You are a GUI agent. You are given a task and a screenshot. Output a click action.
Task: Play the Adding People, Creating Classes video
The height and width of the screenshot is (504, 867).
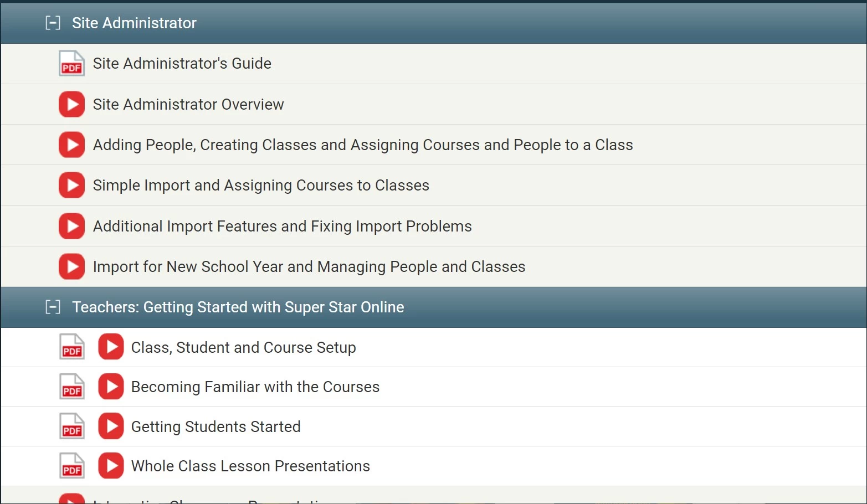coord(71,145)
